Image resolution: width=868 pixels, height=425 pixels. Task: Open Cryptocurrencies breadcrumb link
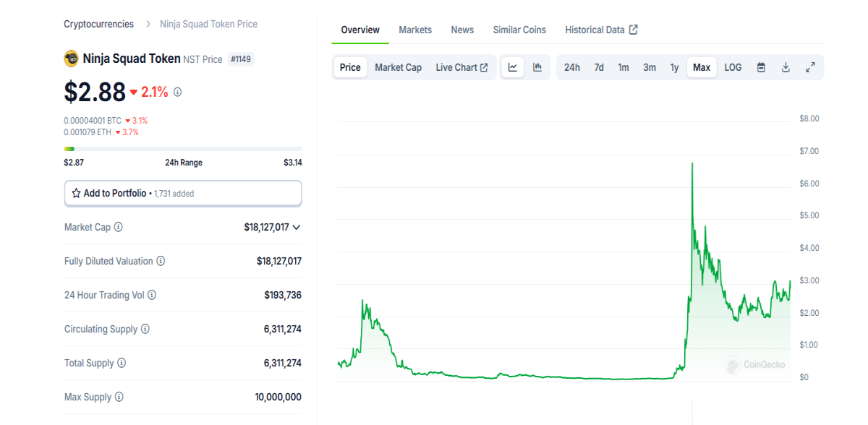(x=98, y=24)
